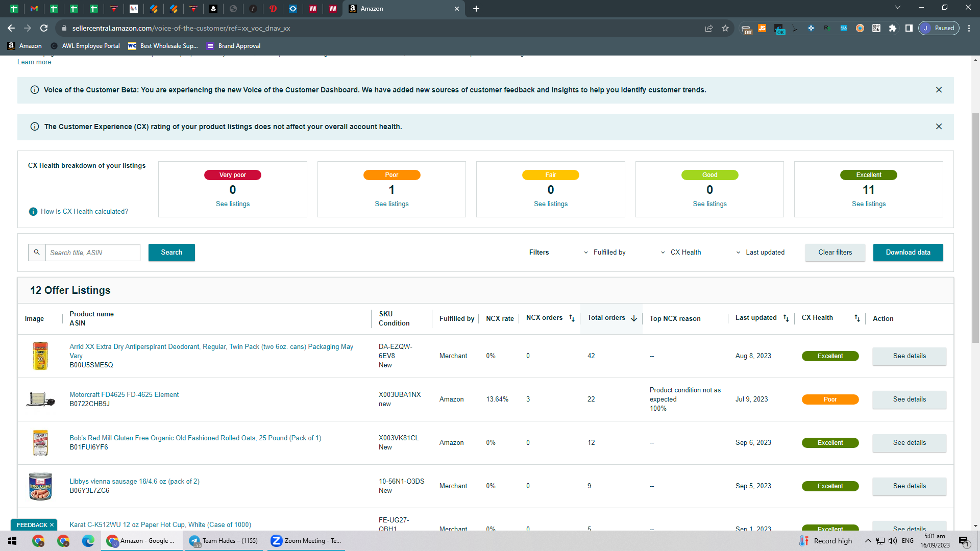Image resolution: width=980 pixels, height=551 pixels.
Task: Expand the CX Health filter dropdown
Action: [681, 253]
